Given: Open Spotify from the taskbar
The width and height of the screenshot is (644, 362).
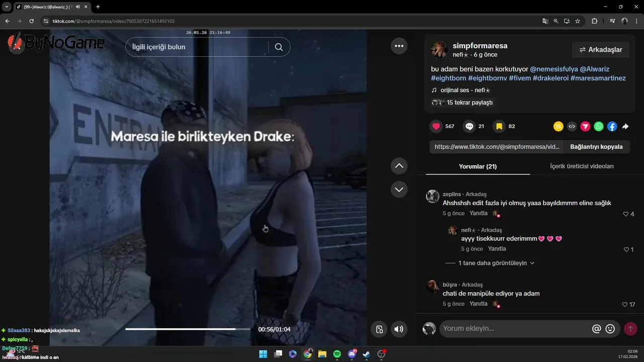Looking at the screenshot, I should [x=337, y=354].
